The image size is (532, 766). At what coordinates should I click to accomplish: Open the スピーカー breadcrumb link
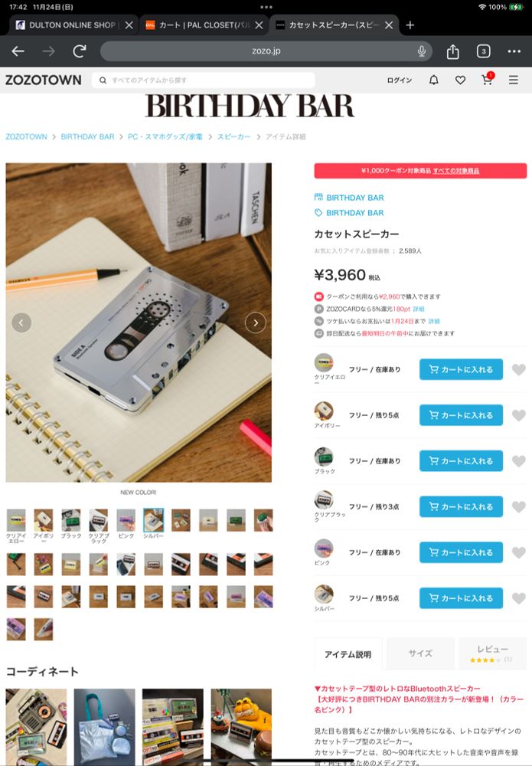coord(233,137)
